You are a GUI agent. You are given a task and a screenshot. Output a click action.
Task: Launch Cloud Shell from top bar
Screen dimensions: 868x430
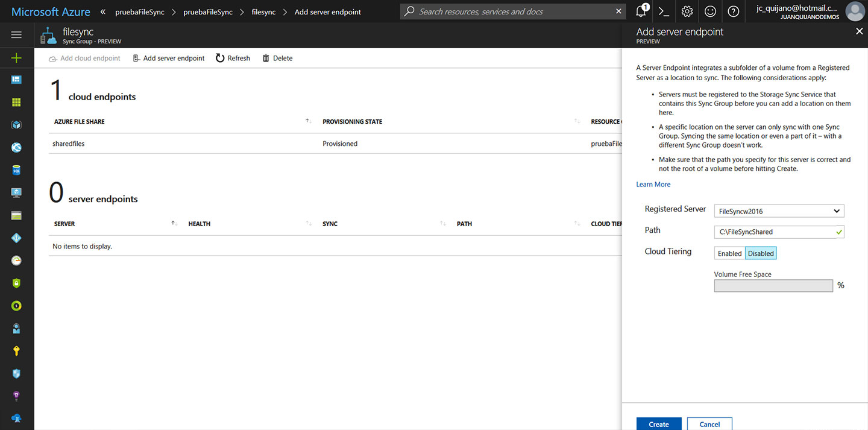click(x=664, y=11)
